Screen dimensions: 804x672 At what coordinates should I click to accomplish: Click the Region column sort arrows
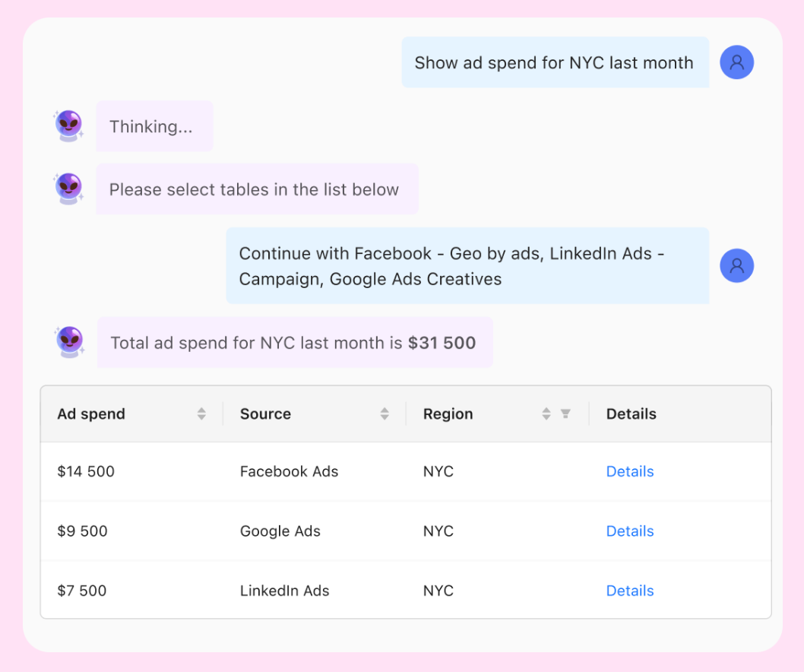point(546,414)
